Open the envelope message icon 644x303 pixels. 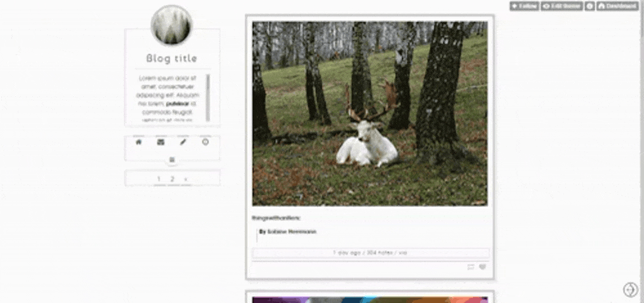point(161,142)
